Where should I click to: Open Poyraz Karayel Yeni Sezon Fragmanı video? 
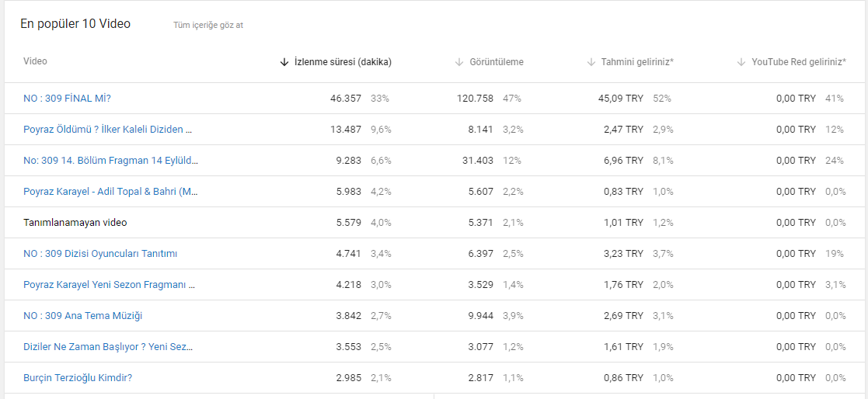pos(109,285)
